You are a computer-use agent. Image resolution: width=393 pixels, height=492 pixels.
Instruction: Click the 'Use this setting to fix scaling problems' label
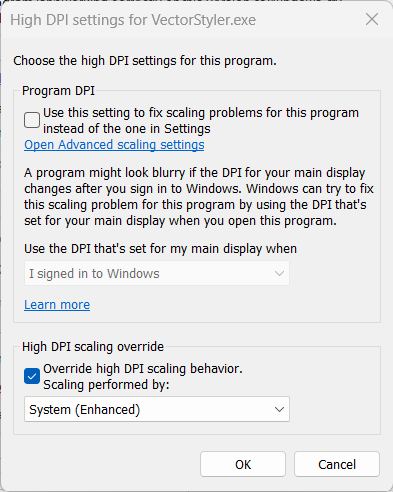201,121
